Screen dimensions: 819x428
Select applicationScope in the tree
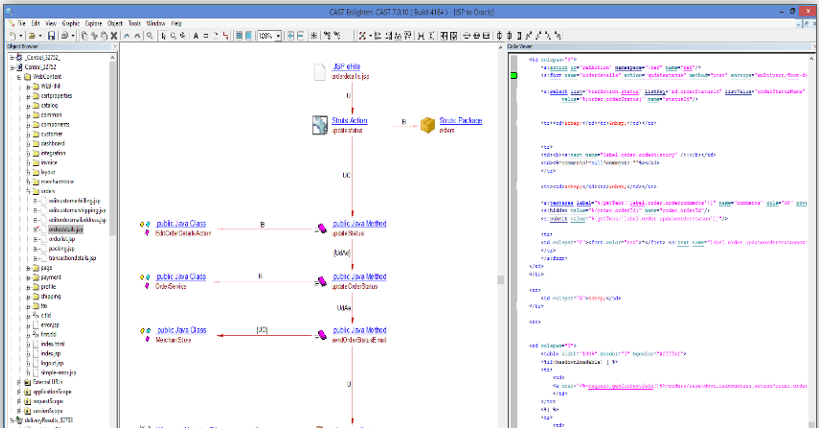pyautogui.click(x=52, y=392)
